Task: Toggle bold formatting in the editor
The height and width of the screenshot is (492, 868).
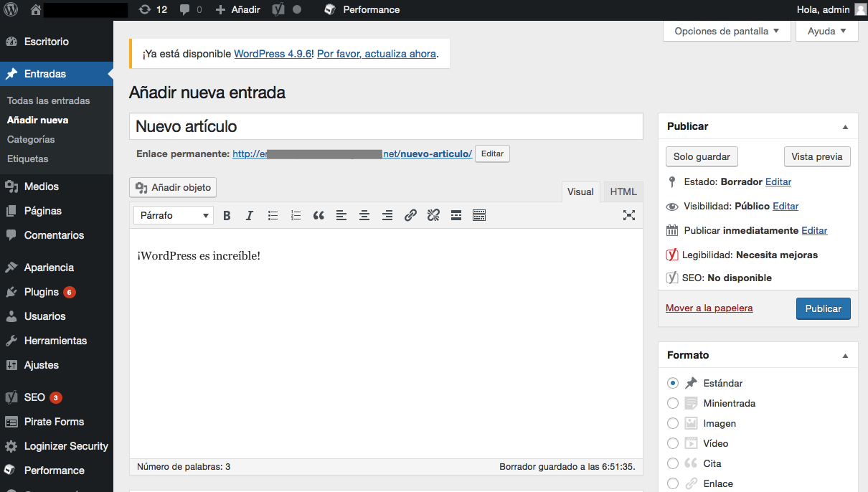Action: 227,214
